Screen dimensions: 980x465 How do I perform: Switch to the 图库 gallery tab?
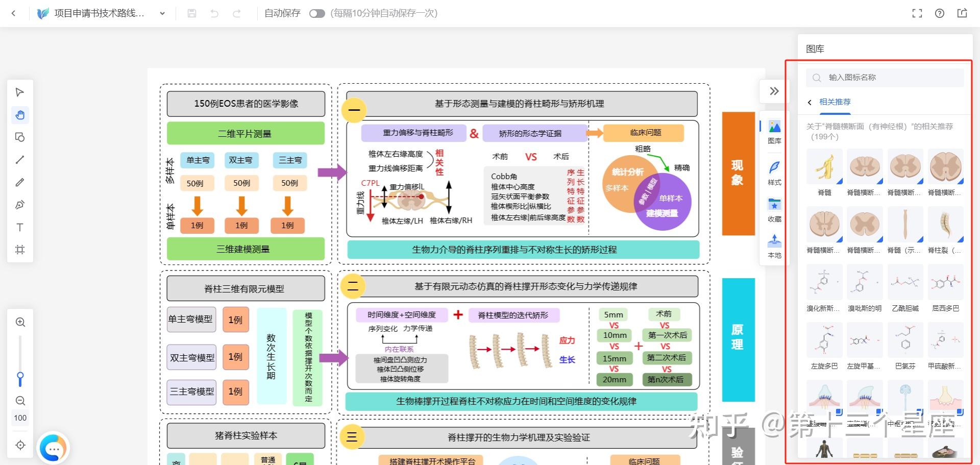pos(774,132)
